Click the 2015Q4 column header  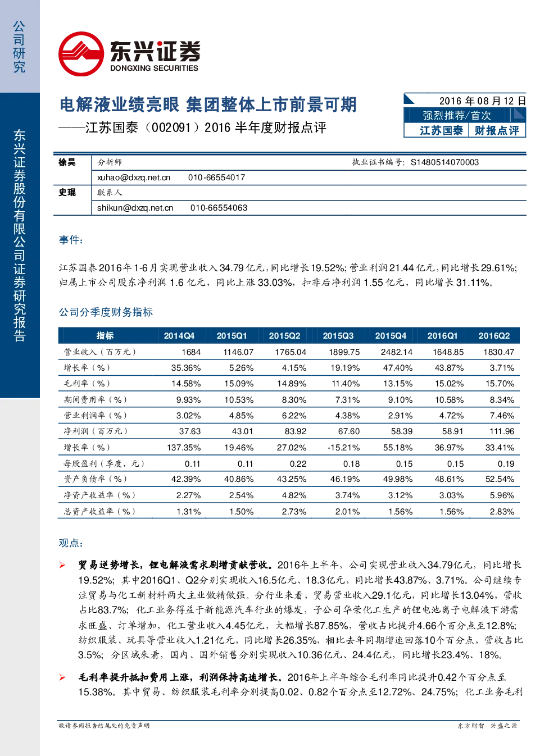391,336
